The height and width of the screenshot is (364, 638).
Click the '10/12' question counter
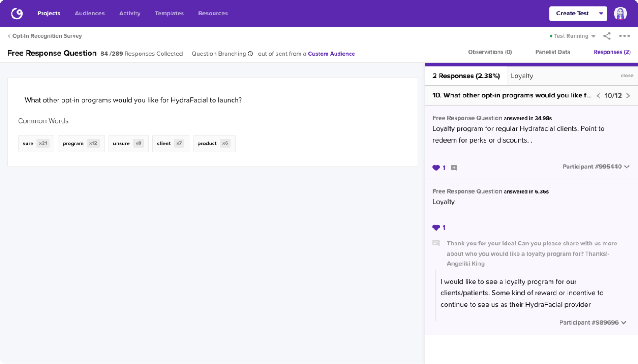coord(613,96)
